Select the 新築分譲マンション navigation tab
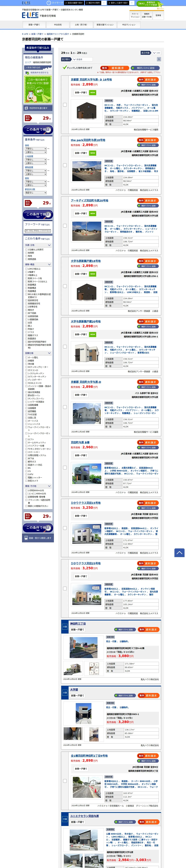 point(105,25)
